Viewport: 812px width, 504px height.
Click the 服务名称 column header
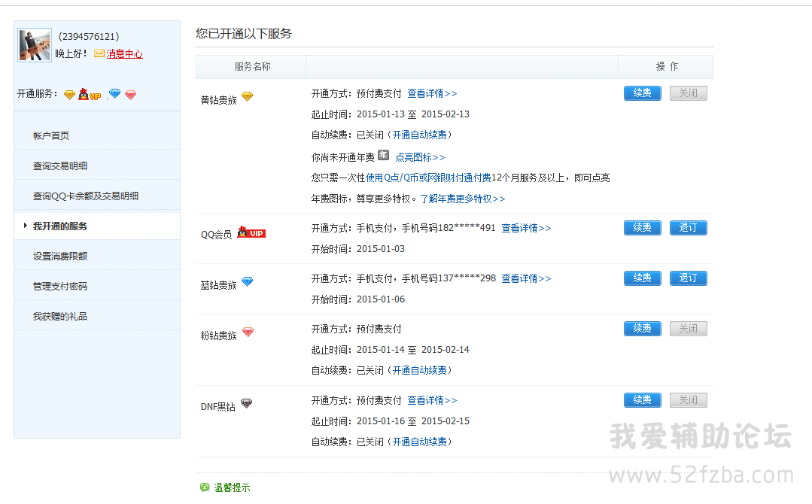pyautogui.click(x=252, y=67)
